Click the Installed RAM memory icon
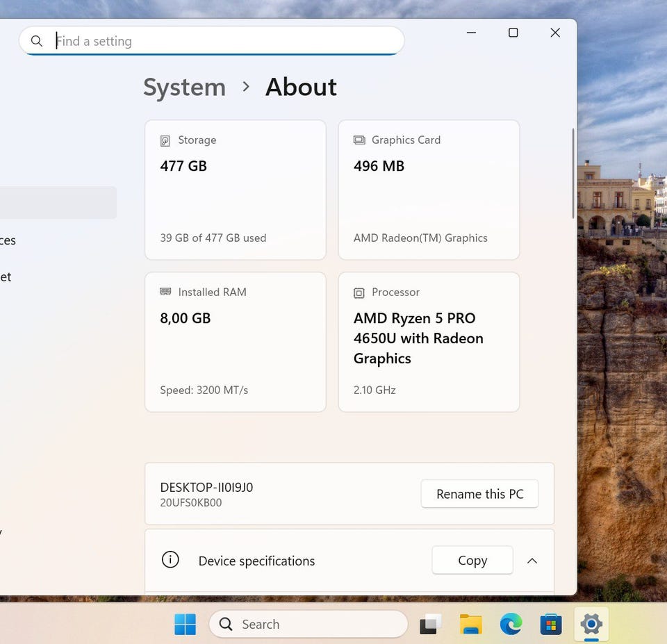Screen dimensions: 667x644 [x=165, y=291]
